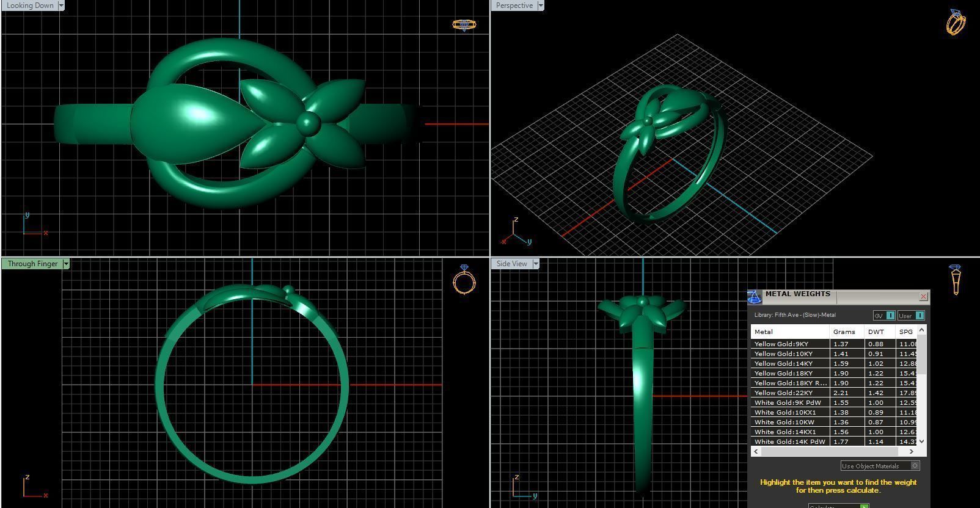Screen dimensions: 980x508
Task: Select the Side View viewport label
Action: point(511,264)
